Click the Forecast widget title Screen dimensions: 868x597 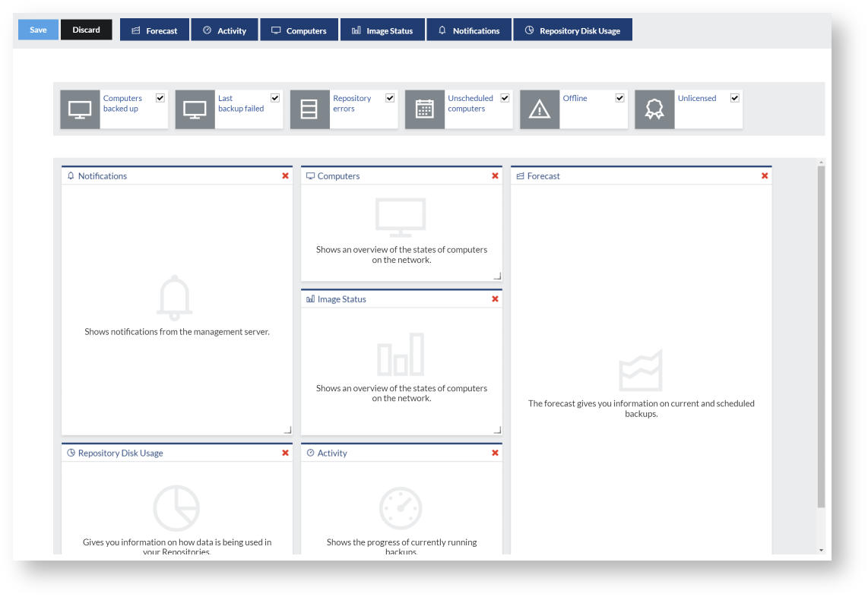click(543, 176)
